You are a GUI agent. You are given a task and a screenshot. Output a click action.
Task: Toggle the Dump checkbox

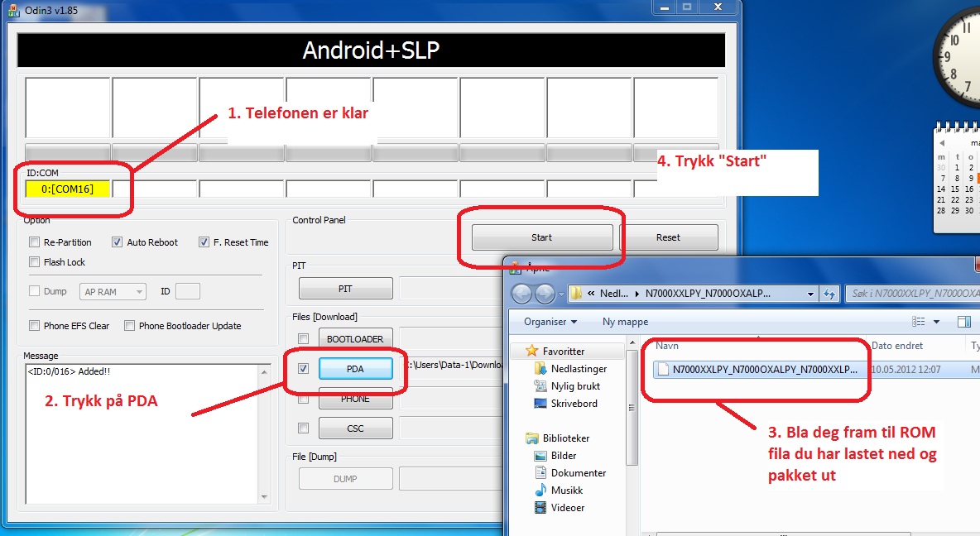click(35, 291)
